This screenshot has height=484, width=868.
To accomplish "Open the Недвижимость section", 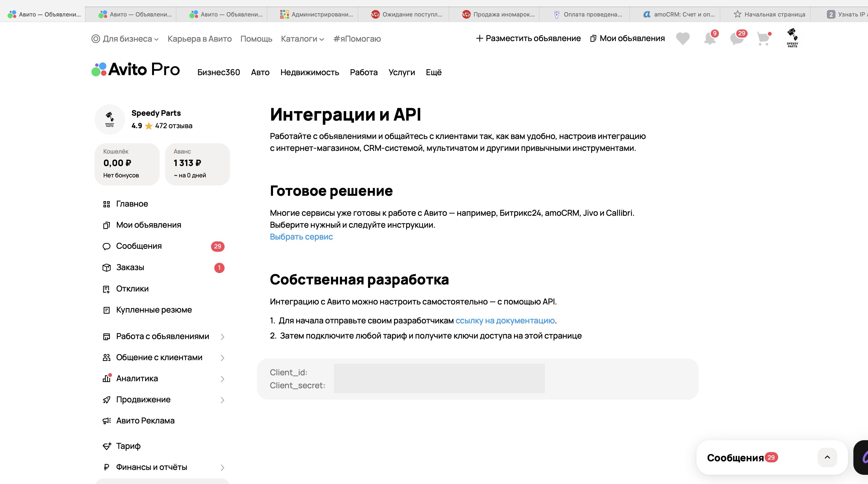I will pyautogui.click(x=310, y=72).
